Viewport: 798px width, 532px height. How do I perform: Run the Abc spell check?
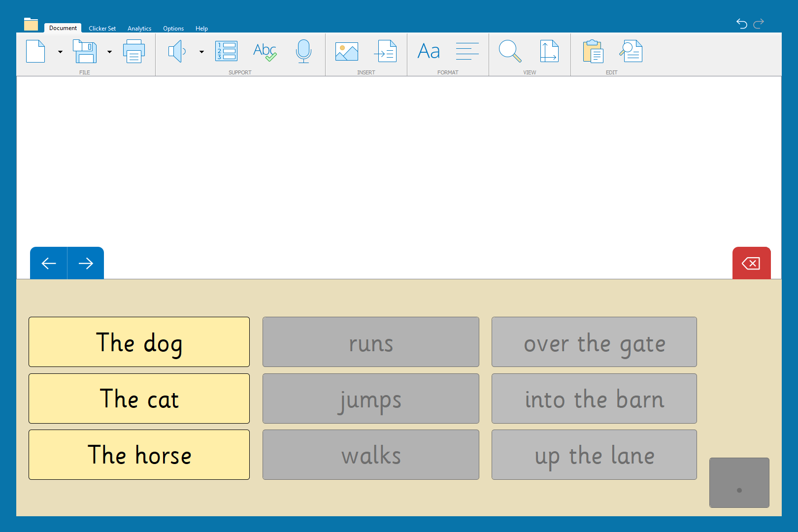pyautogui.click(x=265, y=52)
